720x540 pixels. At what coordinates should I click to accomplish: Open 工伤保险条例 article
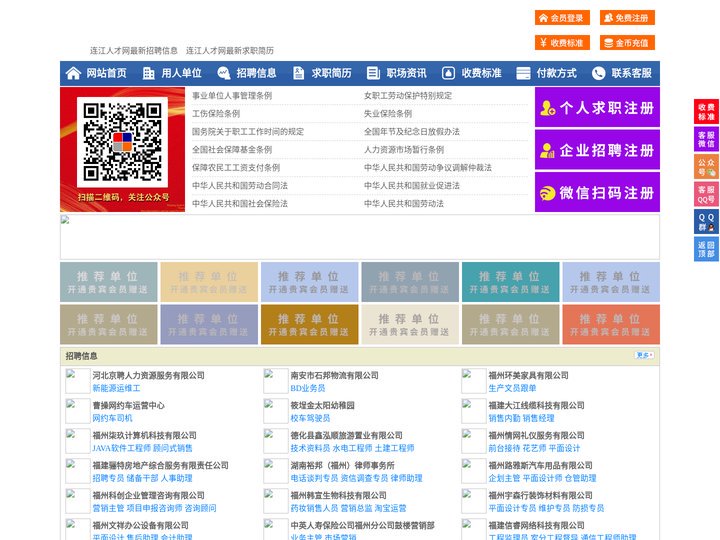coord(216,113)
